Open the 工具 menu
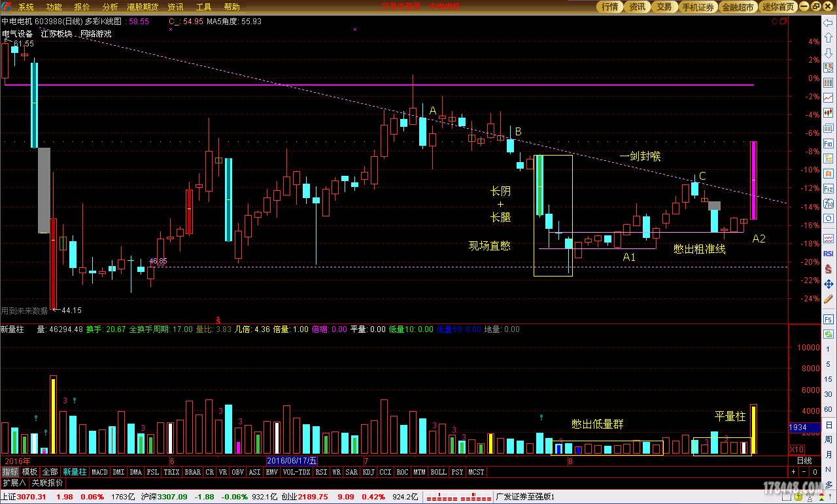This screenshot has height=504, width=837. click(204, 7)
